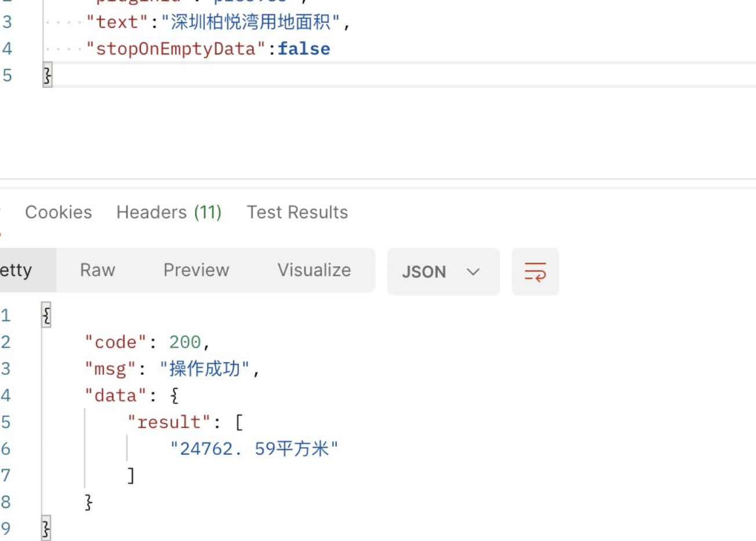This screenshot has height=541, width=756.
Task: Open the Cookies panel
Action: click(58, 212)
